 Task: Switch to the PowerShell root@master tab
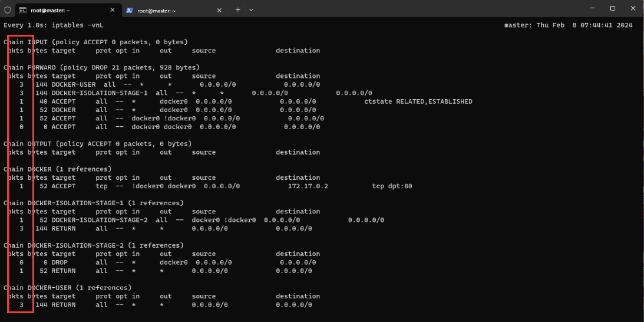click(x=176, y=10)
